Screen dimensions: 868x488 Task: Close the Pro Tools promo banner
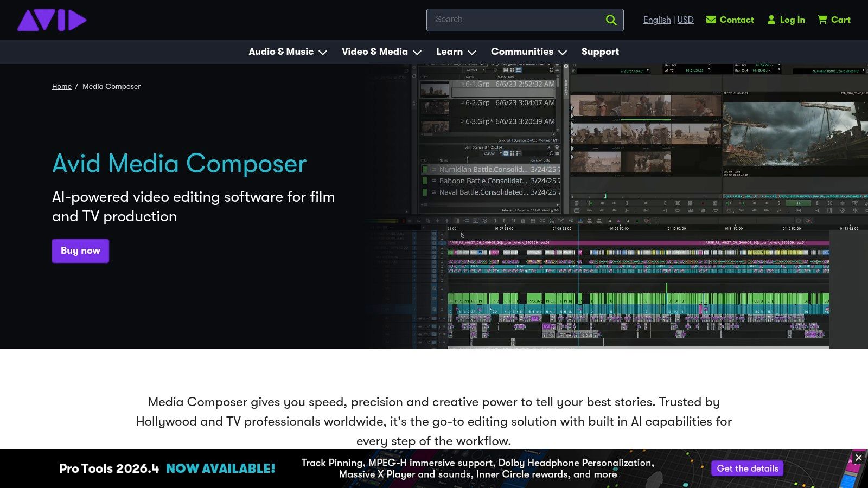click(x=859, y=458)
